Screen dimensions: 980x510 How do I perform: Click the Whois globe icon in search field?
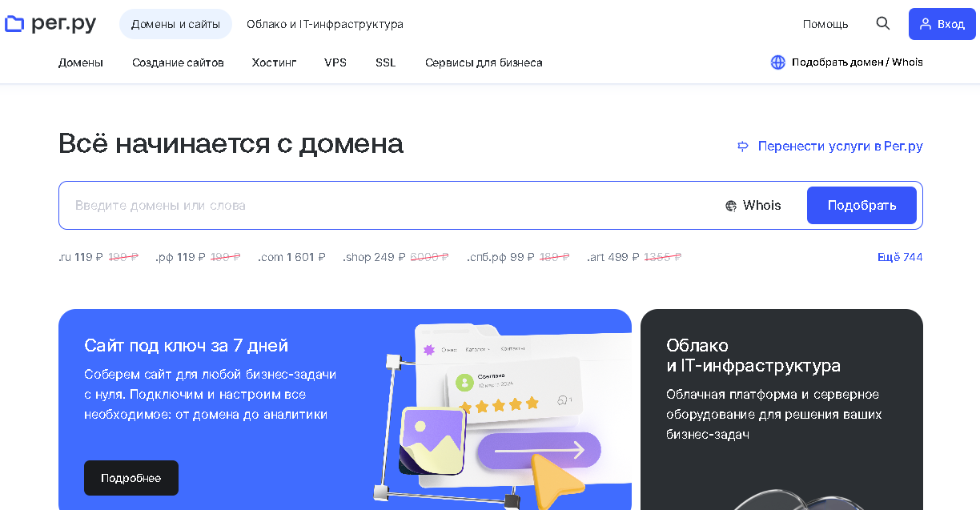click(731, 206)
